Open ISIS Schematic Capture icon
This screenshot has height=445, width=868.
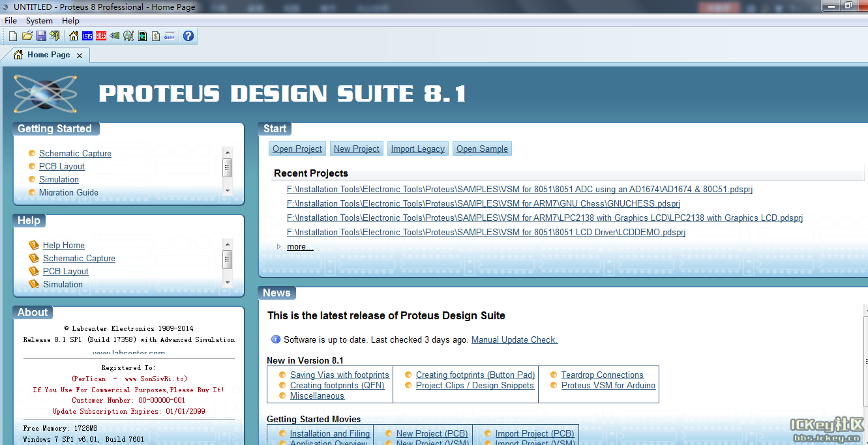tap(87, 36)
